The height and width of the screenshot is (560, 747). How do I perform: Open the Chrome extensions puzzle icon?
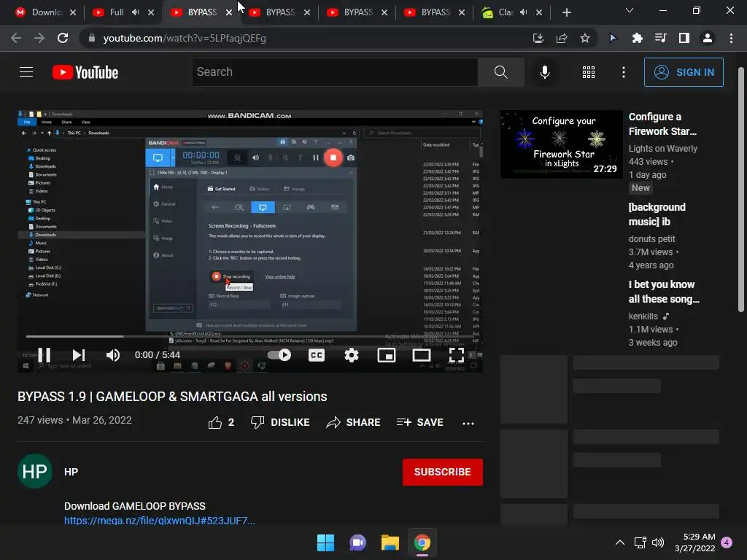(x=637, y=38)
